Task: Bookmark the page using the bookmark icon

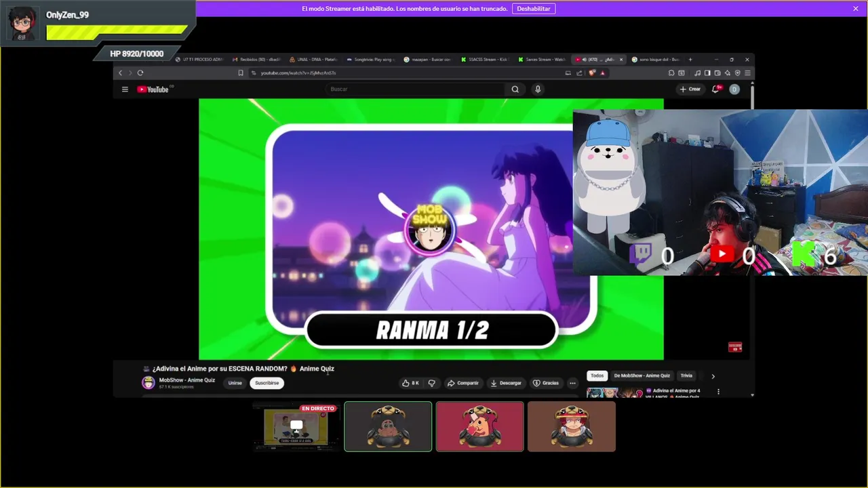Action: tap(241, 73)
